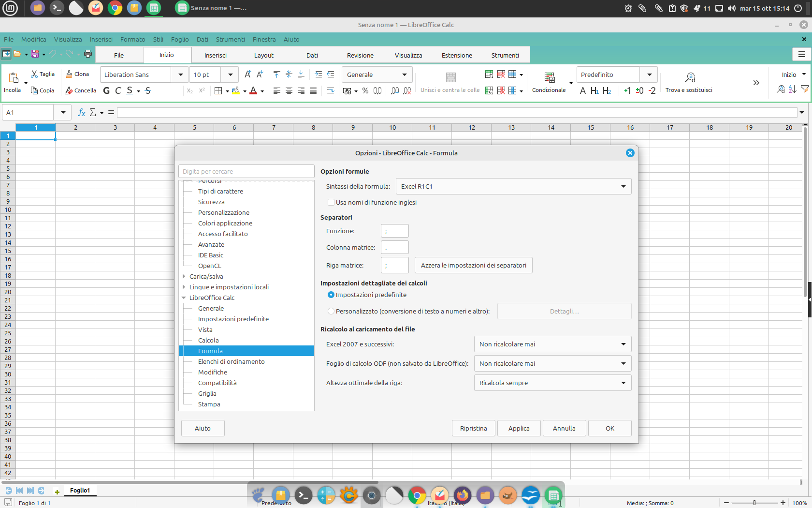Click the decrease font size icon
The image size is (812, 508).
coord(260,74)
